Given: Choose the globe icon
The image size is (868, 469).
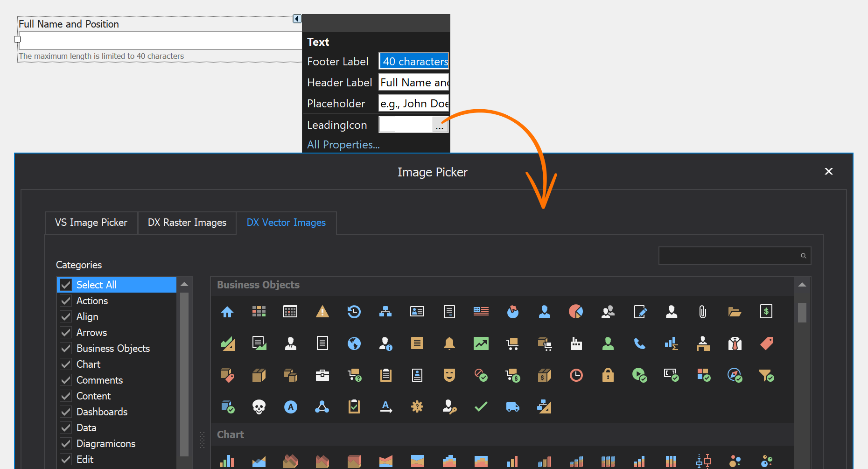Looking at the screenshot, I should tap(354, 344).
